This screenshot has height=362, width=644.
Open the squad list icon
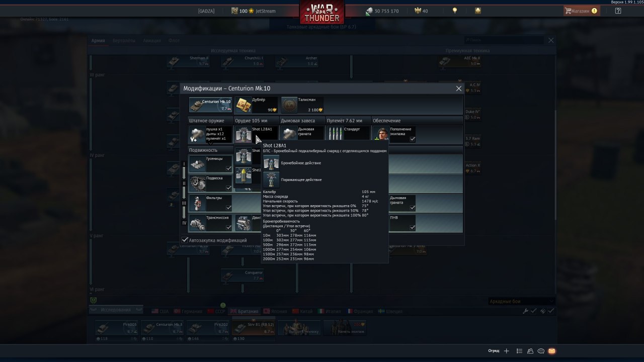coord(519,351)
